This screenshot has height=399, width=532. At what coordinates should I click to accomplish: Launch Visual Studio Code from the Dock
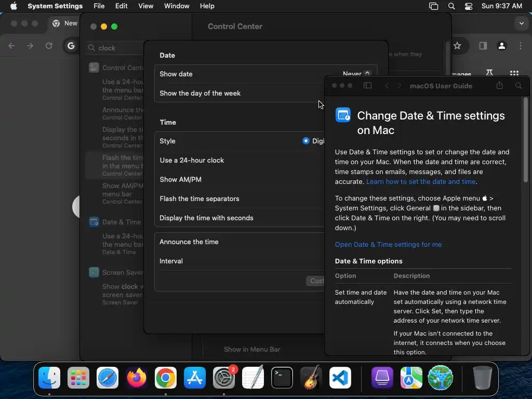pyautogui.click(x=340, y=378)
